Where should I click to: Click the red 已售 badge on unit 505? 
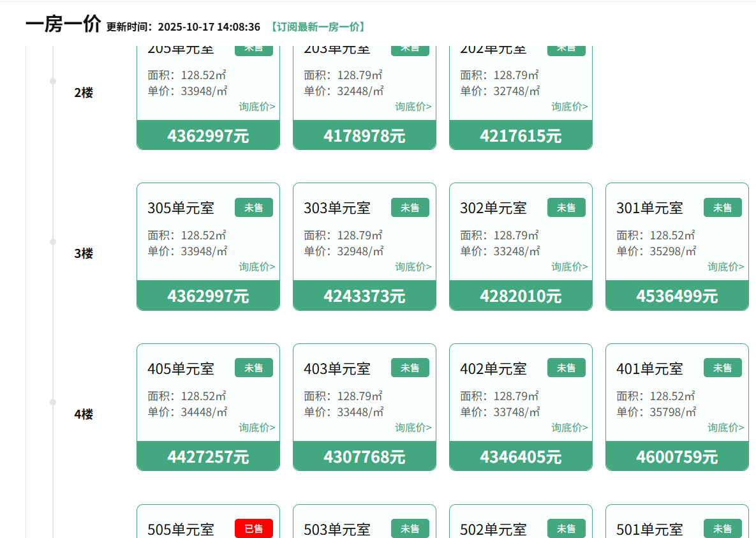253,528
